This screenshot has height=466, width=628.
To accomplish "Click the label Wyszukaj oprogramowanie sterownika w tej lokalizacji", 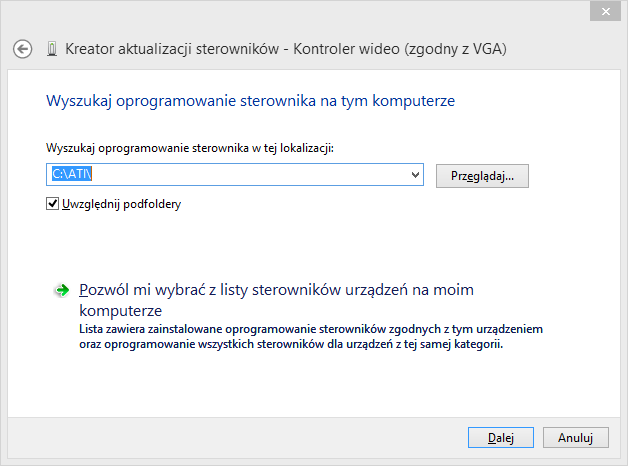I will (x=190, y=148).
